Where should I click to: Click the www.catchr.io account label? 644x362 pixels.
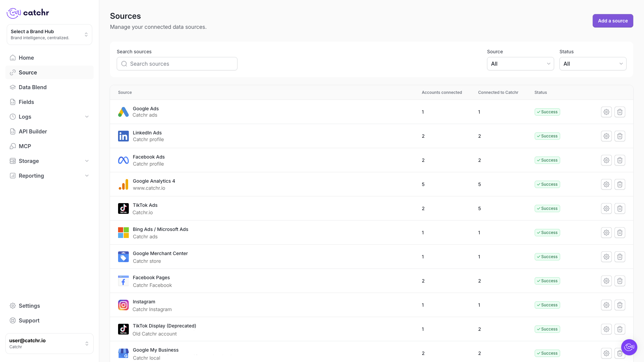149,188
